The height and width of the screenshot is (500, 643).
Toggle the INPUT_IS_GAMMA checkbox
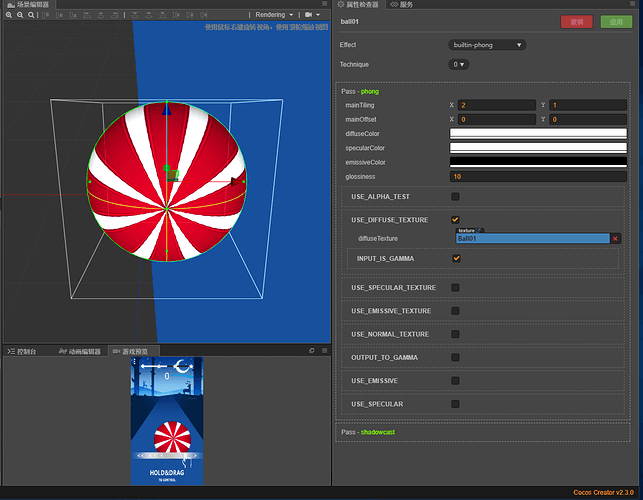click(x=456, y=258)
